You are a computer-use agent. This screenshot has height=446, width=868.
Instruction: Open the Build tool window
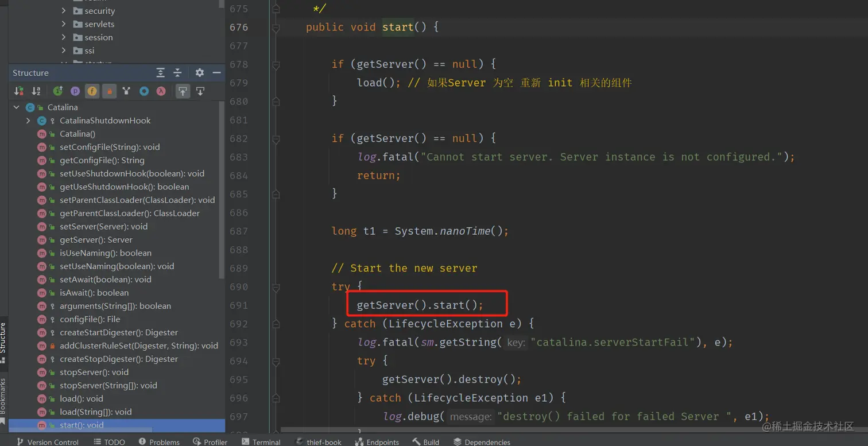point(426,441)
